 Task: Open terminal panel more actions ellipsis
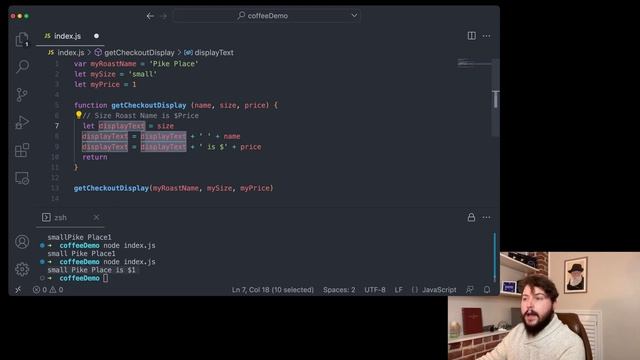click(486, 217)
